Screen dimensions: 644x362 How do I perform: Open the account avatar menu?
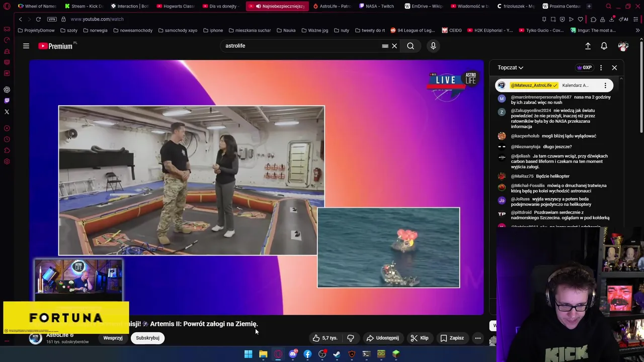coord(623,46)
